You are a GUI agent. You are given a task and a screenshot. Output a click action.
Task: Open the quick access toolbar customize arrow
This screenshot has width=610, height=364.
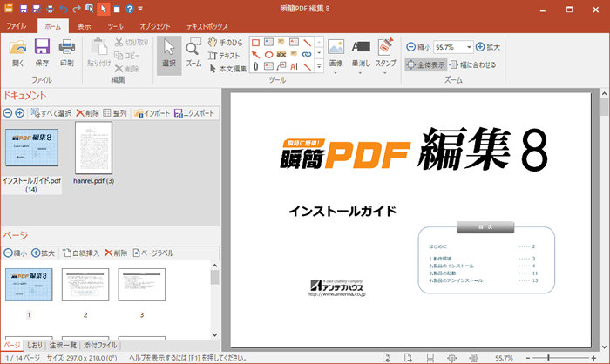[x=140, y=9]
